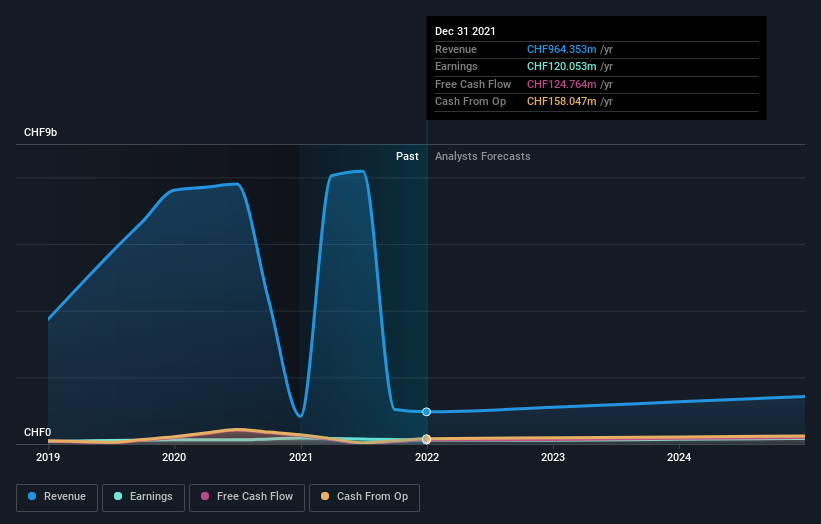Image resolution: width=821 pixels, height=524 pixels.
Task: Select the 2020 axis label
Action: pyautogui.click(x=174, y=457)
